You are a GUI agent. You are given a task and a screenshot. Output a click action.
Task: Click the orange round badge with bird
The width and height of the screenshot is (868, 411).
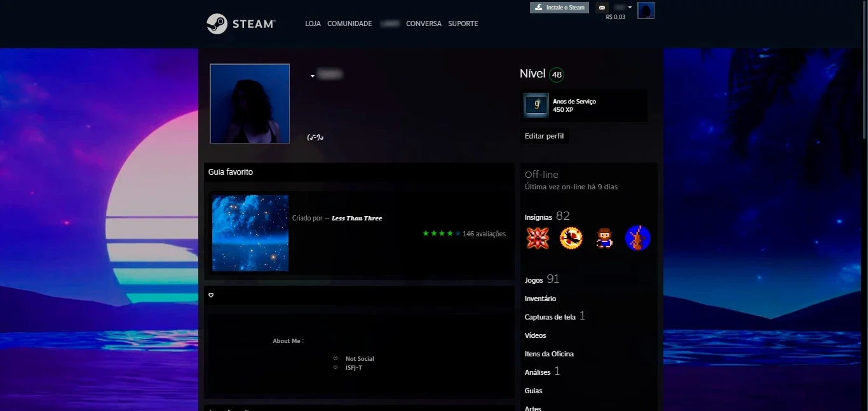click(x=571, y=238)
